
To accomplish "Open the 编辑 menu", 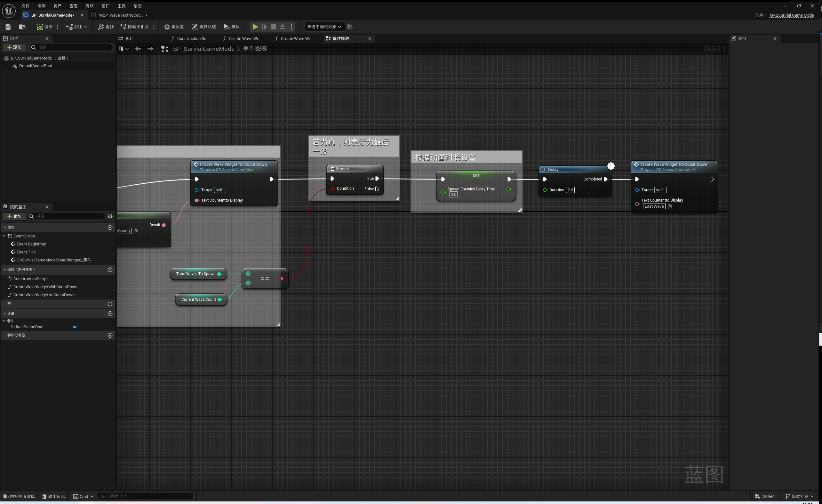I will coord(42,6).
